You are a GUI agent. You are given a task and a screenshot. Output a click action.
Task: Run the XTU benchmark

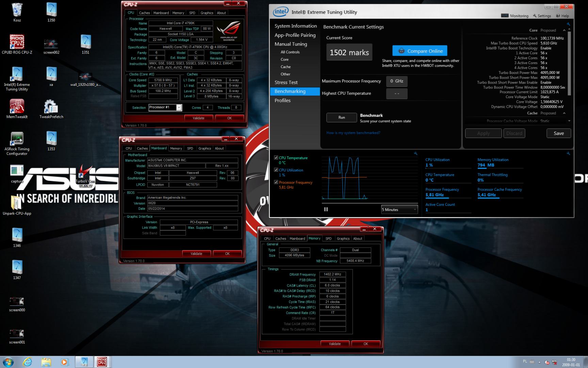click(342, 118)
